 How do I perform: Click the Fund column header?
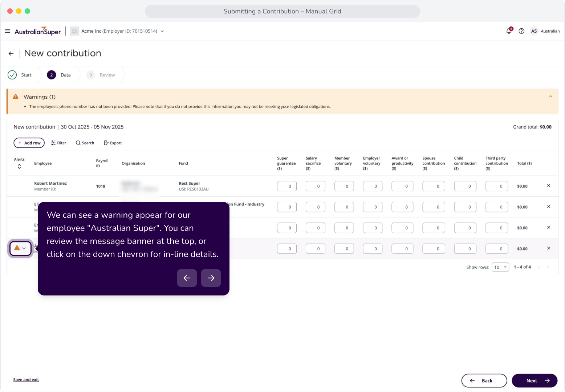(x=183, y=163)
